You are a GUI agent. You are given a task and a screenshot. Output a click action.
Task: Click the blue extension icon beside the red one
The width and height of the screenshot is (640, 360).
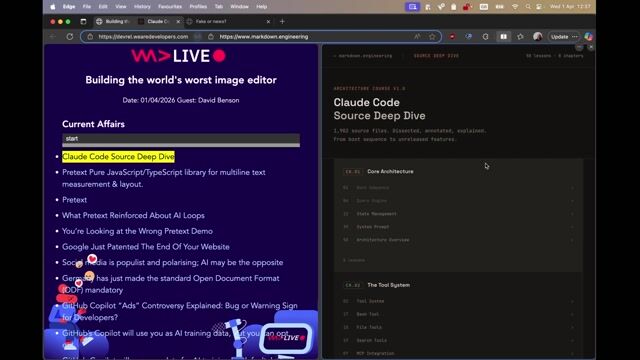tap(469, 37)
